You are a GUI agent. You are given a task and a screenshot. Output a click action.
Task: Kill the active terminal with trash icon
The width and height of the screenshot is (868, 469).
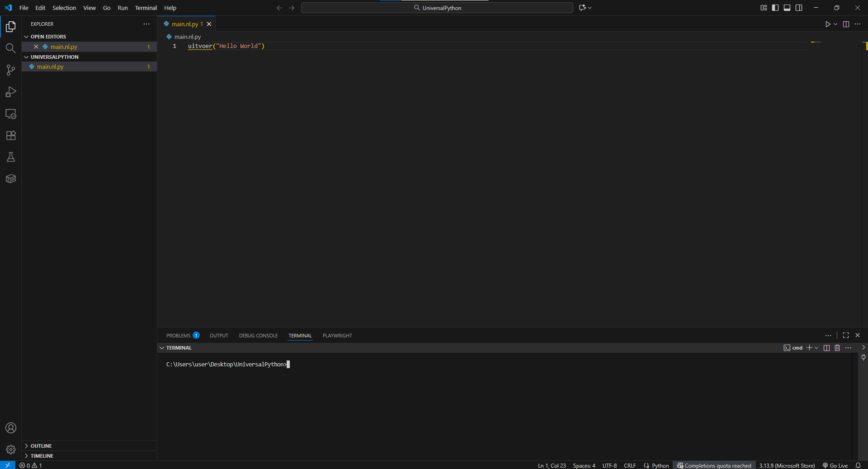(x=837, y=348)
